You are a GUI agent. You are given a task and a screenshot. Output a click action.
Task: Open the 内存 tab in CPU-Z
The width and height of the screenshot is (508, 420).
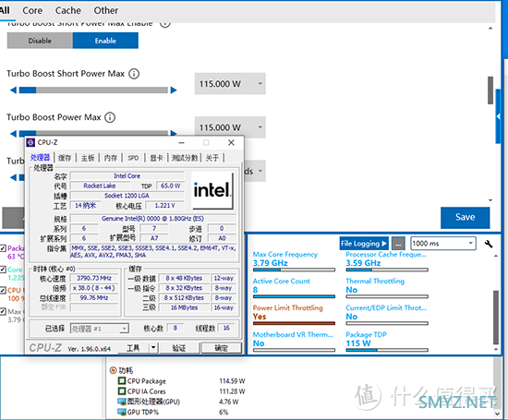tap(111, 158)
